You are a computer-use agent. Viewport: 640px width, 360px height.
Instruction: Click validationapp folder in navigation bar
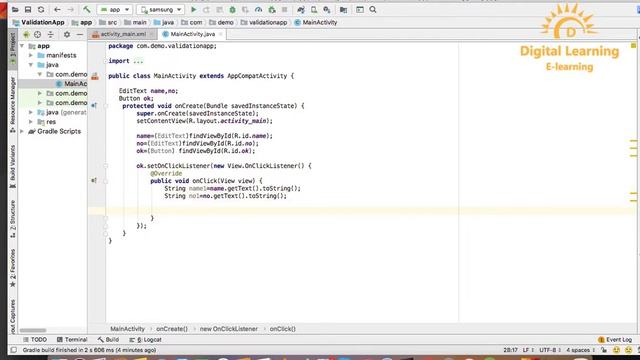[x=264, y=22]
